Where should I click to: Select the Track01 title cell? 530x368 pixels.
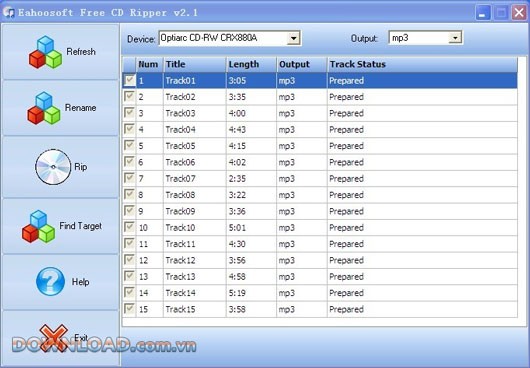(x=195, y=80)
